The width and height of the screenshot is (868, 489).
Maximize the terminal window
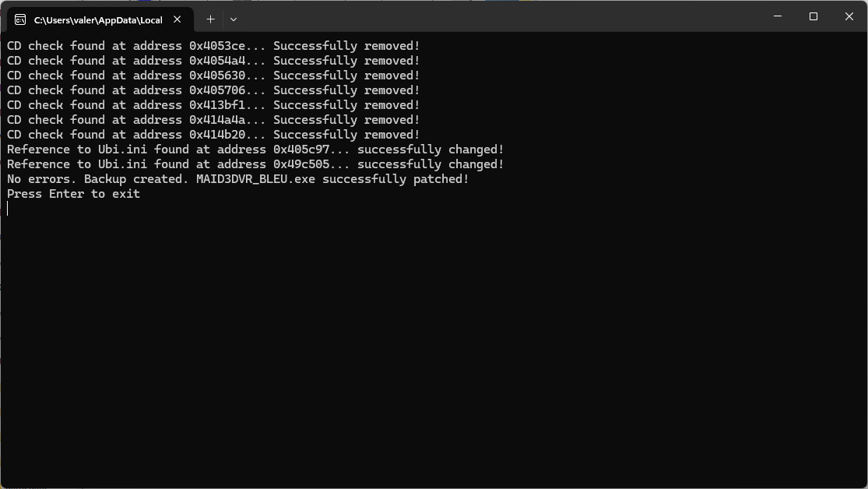pyautogui.click(x=814, y=16)
